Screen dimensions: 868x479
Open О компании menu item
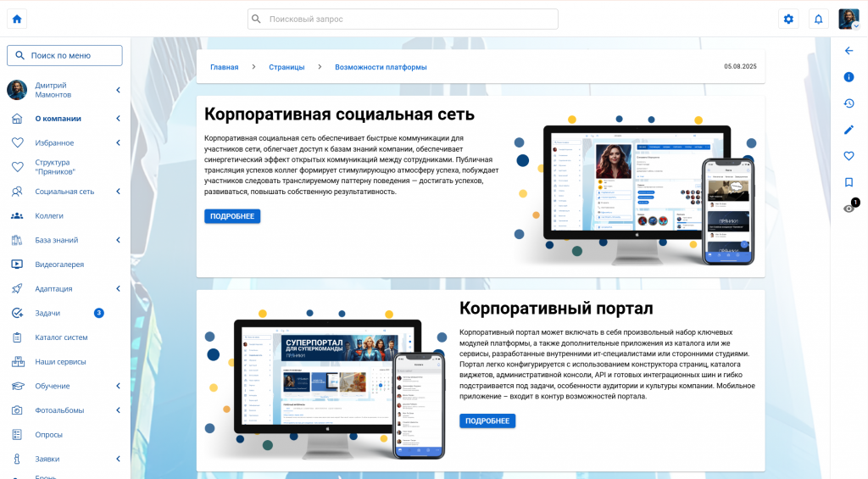[58, 119]
